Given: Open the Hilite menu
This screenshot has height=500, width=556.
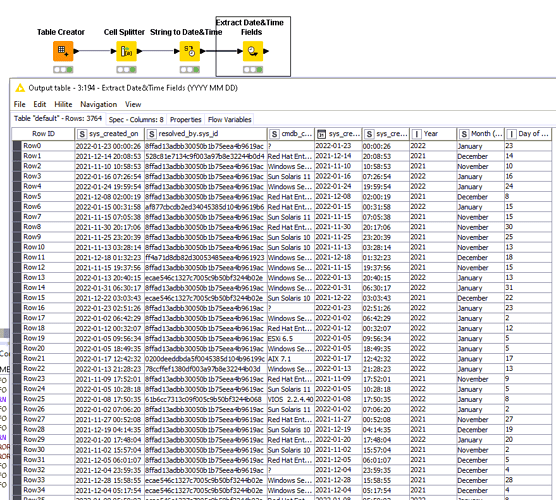Looking at the screenshot, I should 63,104.
